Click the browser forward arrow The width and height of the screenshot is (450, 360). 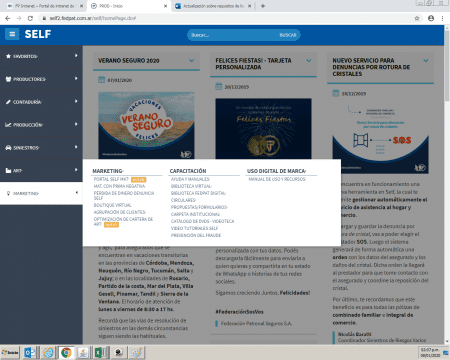(x=19, y=18)
